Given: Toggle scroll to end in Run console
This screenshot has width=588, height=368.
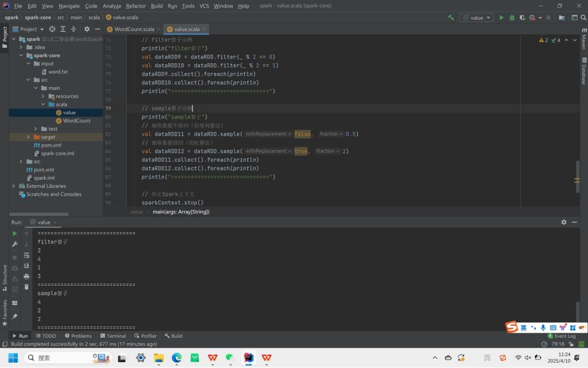Looking at the screenshot, I should tap(27, 266).
